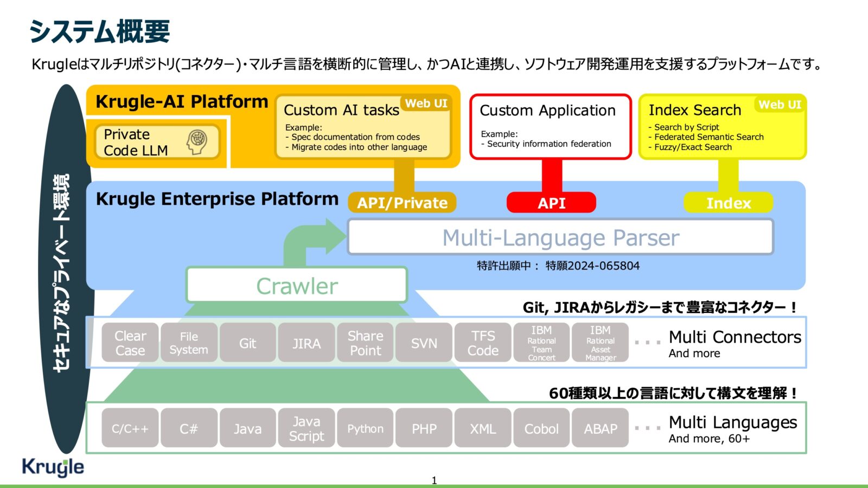Click the Multi Connectors heading

tap(735, 337)
